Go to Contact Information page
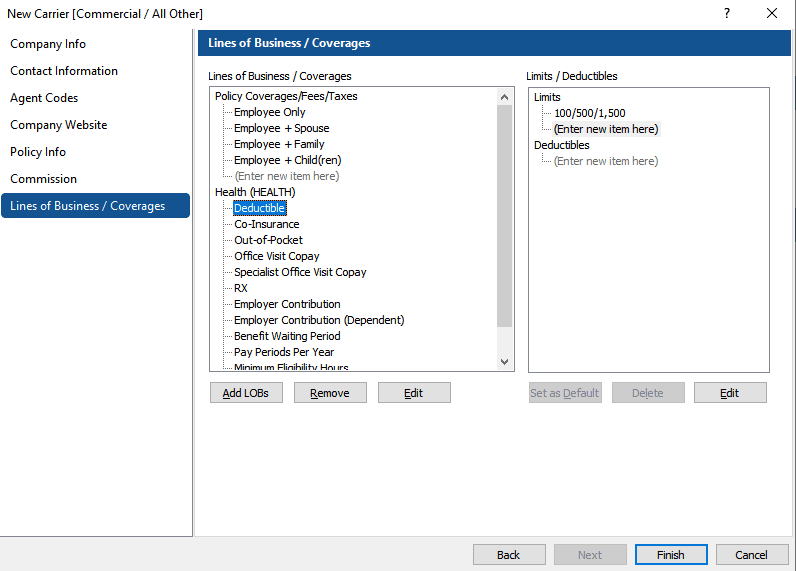 point(64,71)
